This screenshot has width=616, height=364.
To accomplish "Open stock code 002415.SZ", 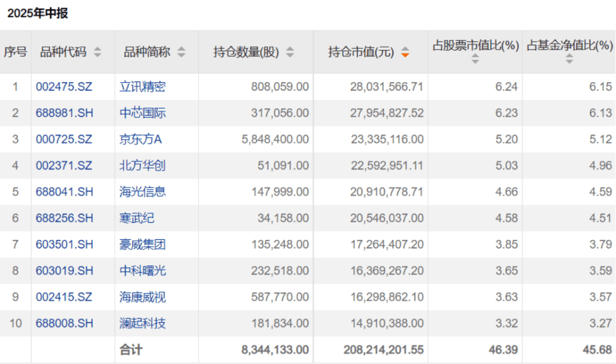I will 64,297.
